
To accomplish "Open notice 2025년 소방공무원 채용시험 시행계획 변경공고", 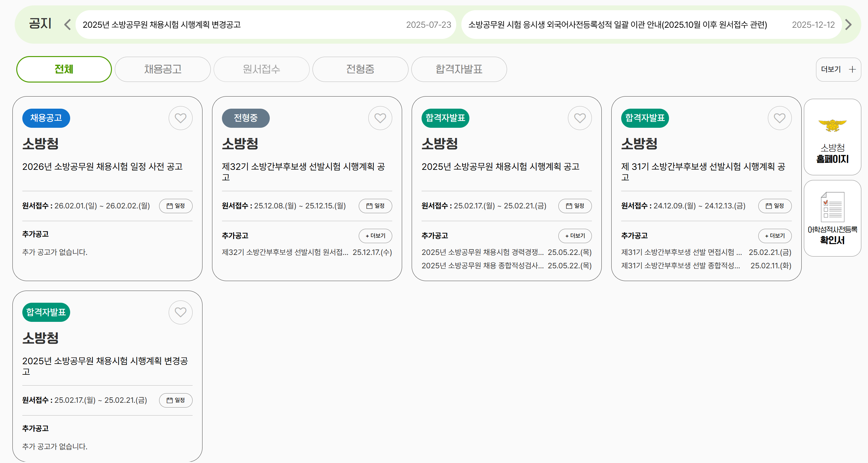I will tap(162, 25).
